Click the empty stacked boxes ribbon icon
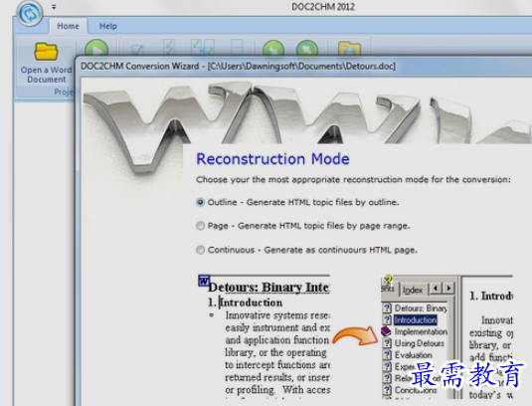The width and height of the screenshot is (532, 406). [237, 48]
